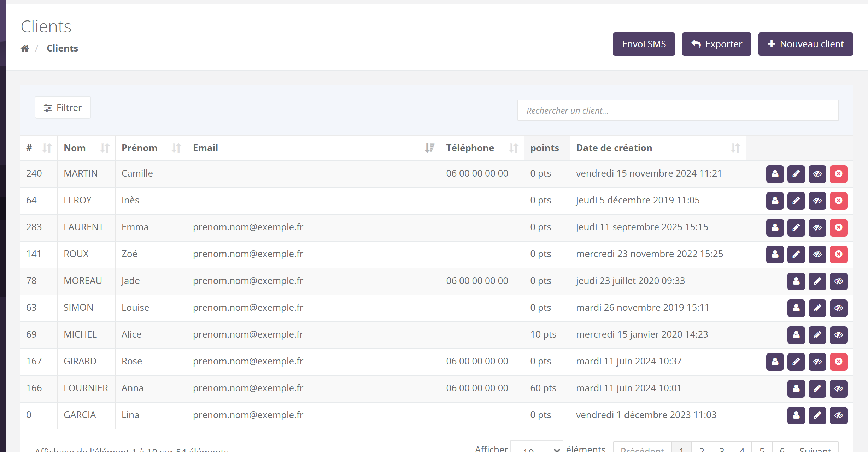Viewport: 868px width, 452px height.
Task: Click the Nouveau client button
Action: 806,44
